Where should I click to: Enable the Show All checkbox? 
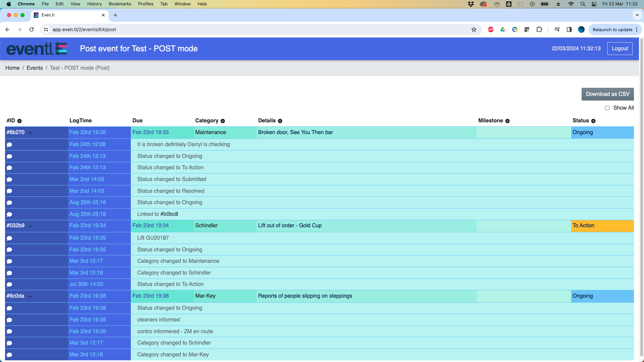click(607, 108)
